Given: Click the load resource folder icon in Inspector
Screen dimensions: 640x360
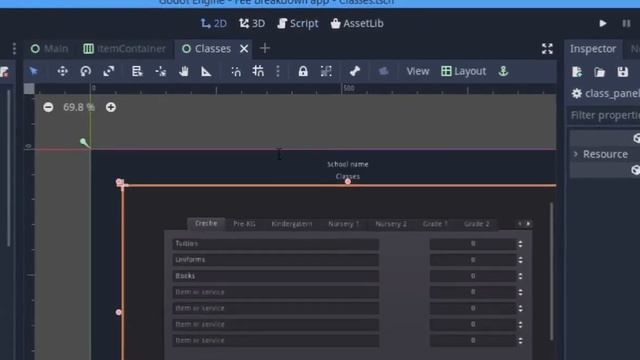Looking at the screenshot, I should click(x=600, y=72).
